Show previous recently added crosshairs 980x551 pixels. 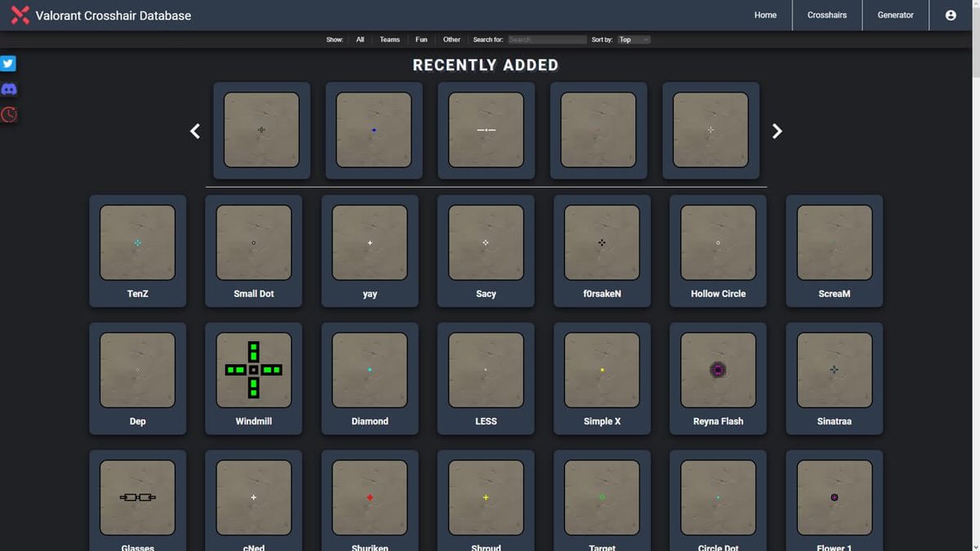click(x=195, y=131)
